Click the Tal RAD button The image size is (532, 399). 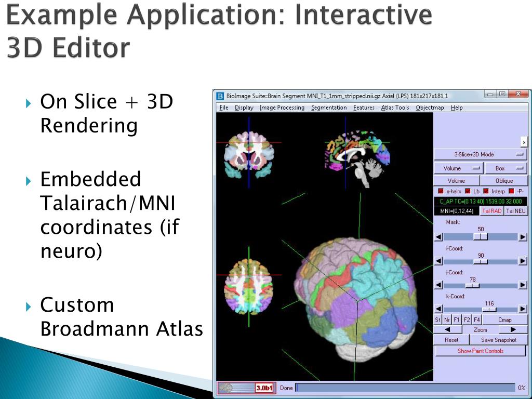[491, 211]
